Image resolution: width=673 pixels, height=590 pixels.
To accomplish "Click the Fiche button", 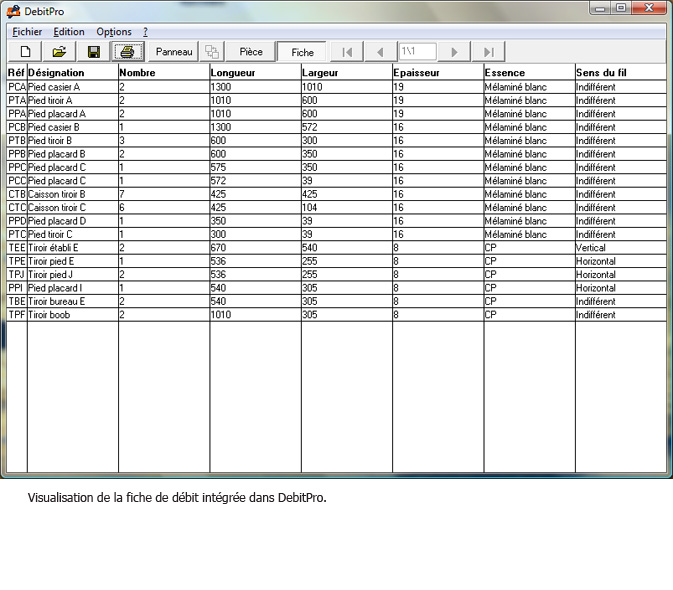I will [x=302, y=52].
